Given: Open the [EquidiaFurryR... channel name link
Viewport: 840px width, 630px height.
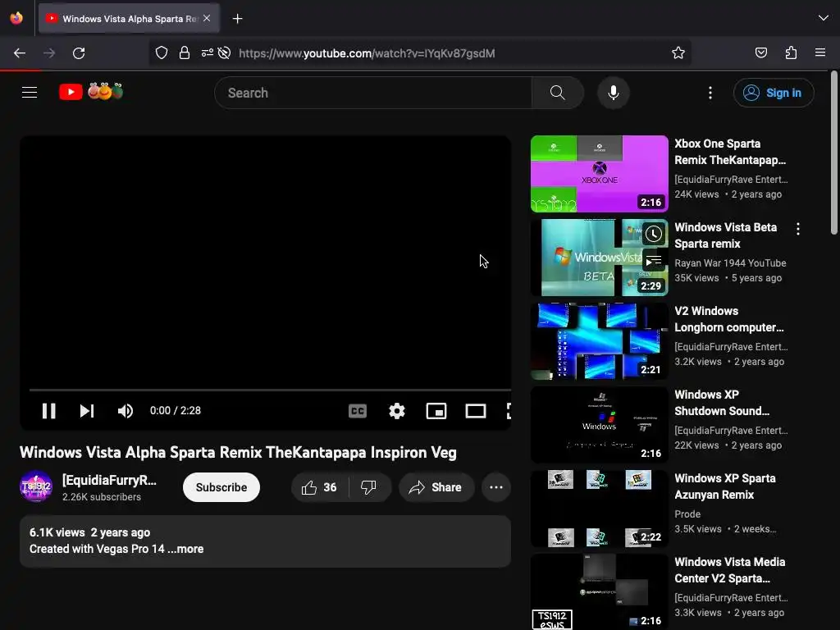Looking at the screenshot, I should coord(109,480).
